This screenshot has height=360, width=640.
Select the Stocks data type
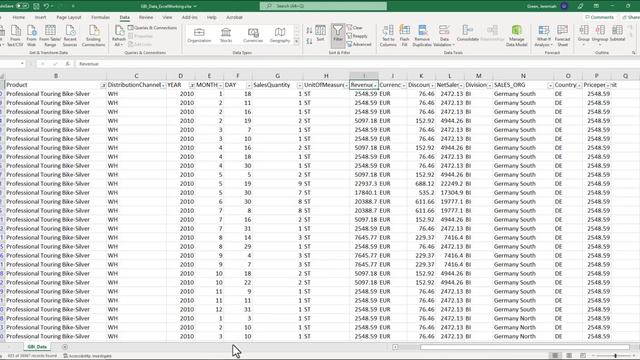click(x=226, y=35)
